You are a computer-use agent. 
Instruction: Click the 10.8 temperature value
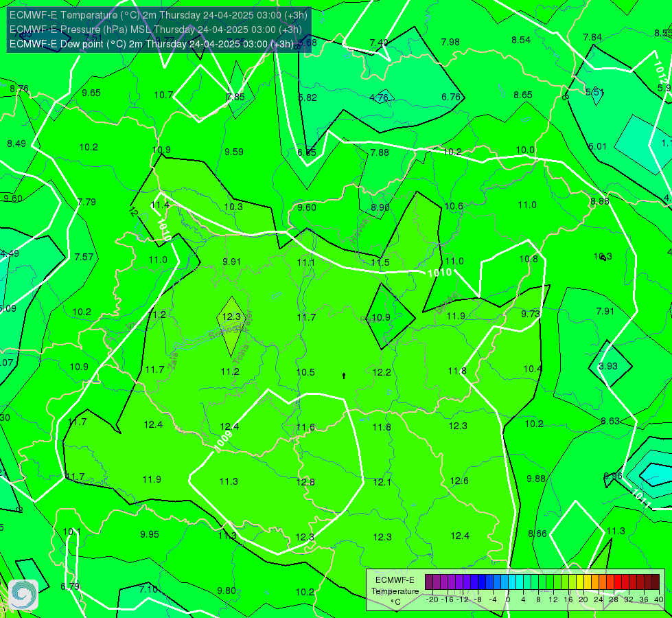click(x=529, y=259)
